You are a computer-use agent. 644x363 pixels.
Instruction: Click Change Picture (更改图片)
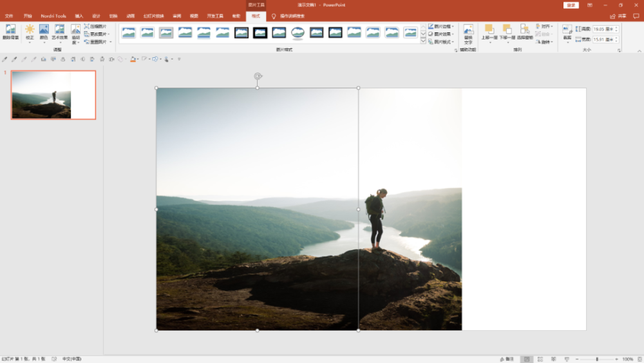coord(97,34)
